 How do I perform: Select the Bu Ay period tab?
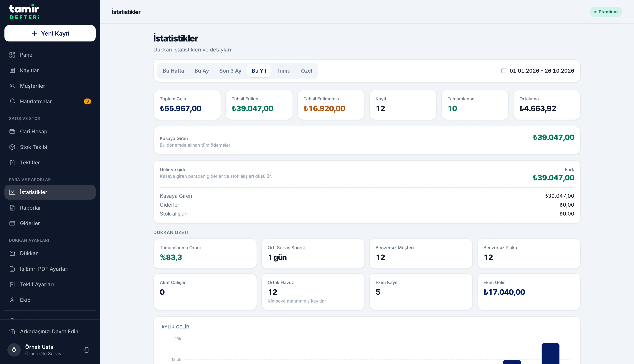202,71
